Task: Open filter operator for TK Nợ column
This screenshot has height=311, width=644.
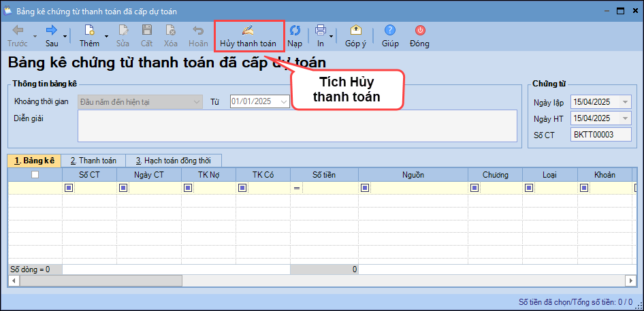Action: [188, 188]
